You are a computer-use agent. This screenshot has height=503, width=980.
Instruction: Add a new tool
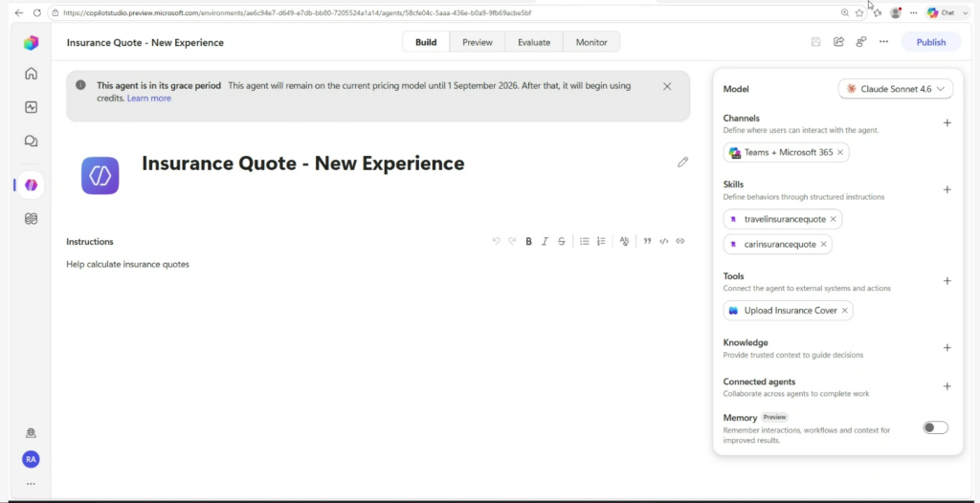click(947, 281)
